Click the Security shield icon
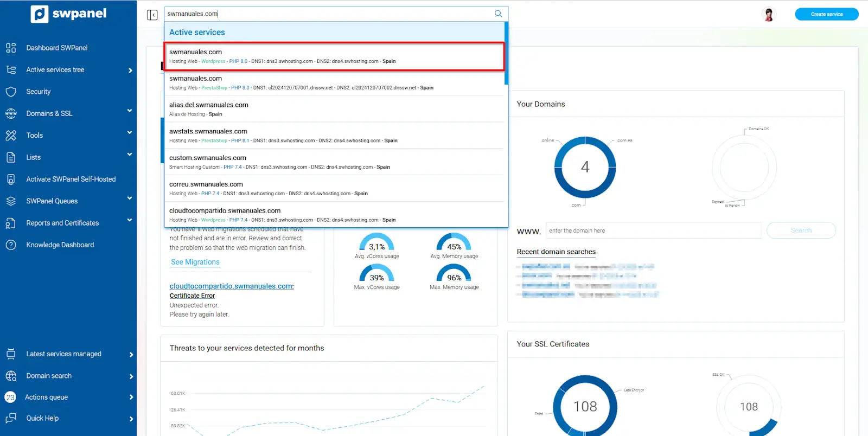 [11, 92]
